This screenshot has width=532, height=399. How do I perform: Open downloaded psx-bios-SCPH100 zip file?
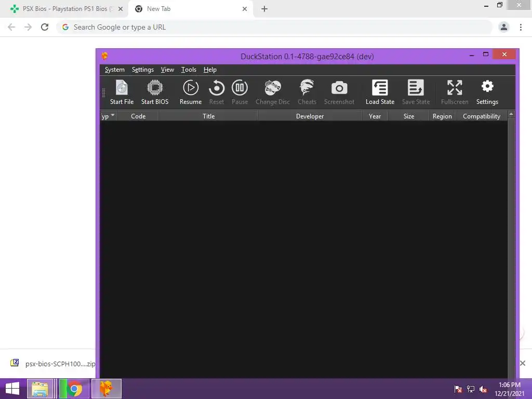pos(52,364)
